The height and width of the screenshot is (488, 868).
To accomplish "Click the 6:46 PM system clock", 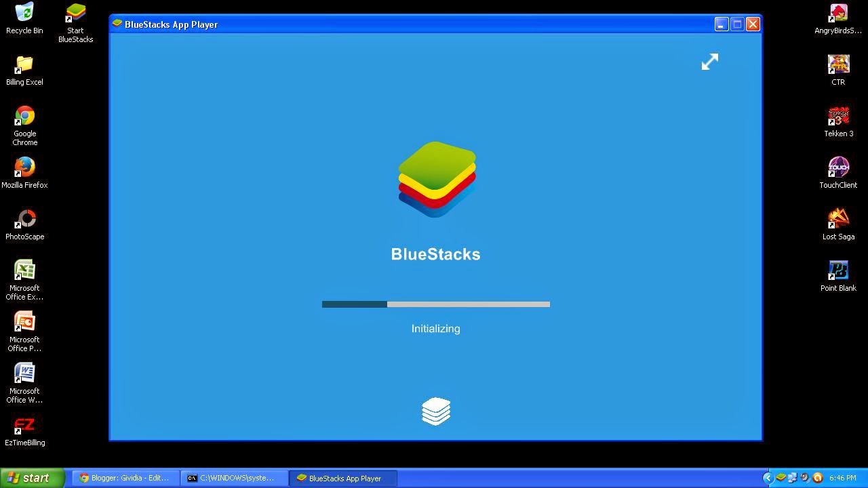I will 842,478.
